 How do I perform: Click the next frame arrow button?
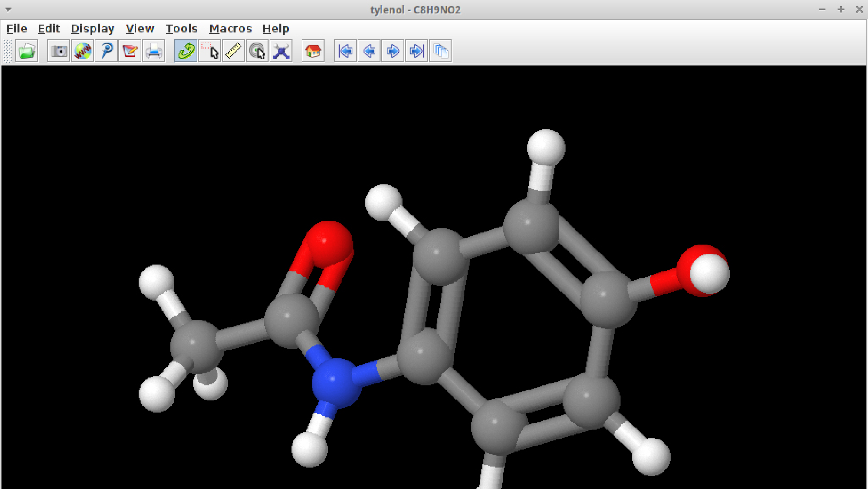[393, 51]
